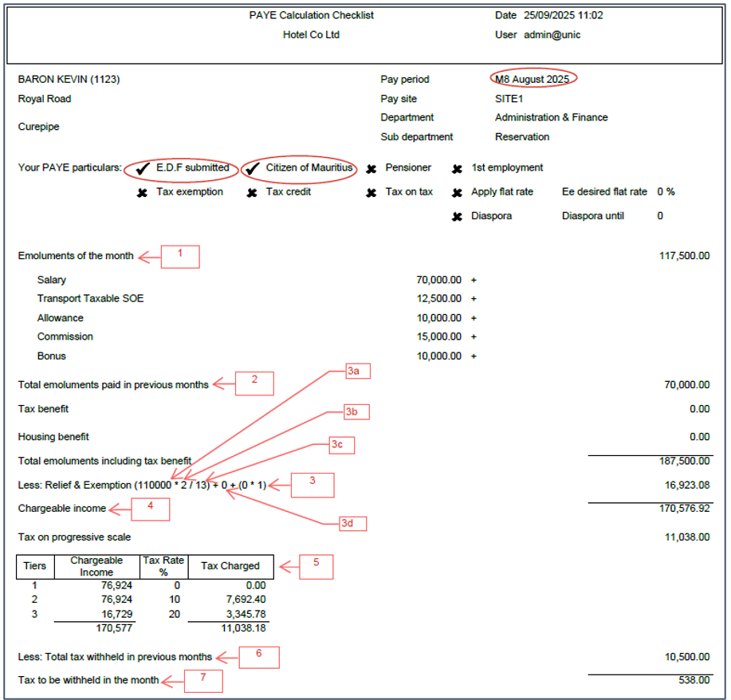Screen dimensions: 731x700
Task: Select the cross icon next to Apply flat rate
Action: [x=457, y=193]
